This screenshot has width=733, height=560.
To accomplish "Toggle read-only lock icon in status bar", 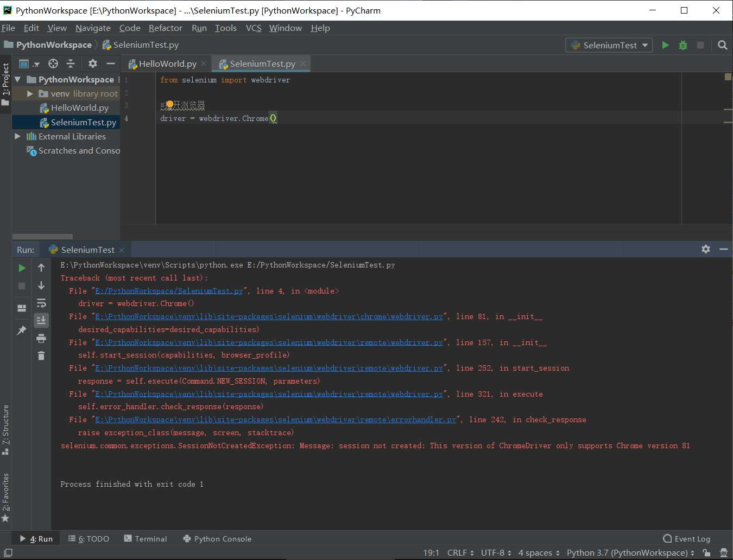I will [706, 553].
